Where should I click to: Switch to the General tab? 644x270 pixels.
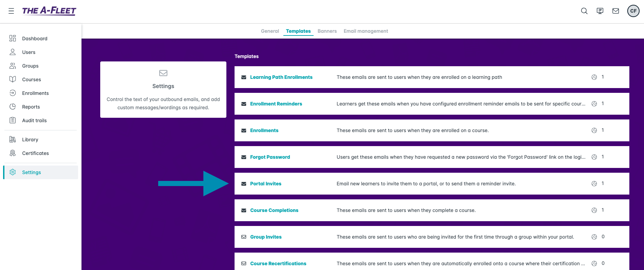tap(270, 31)
